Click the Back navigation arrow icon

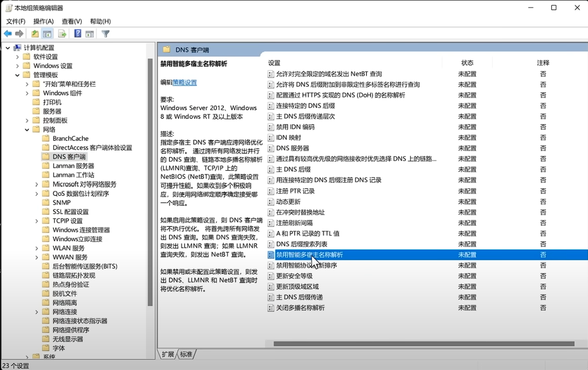click(x=8, y=33)
